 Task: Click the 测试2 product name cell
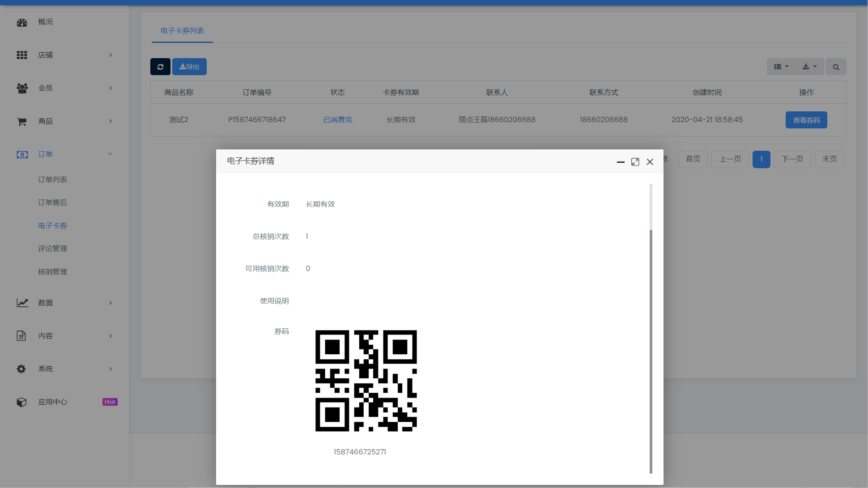tap(179, 120)
